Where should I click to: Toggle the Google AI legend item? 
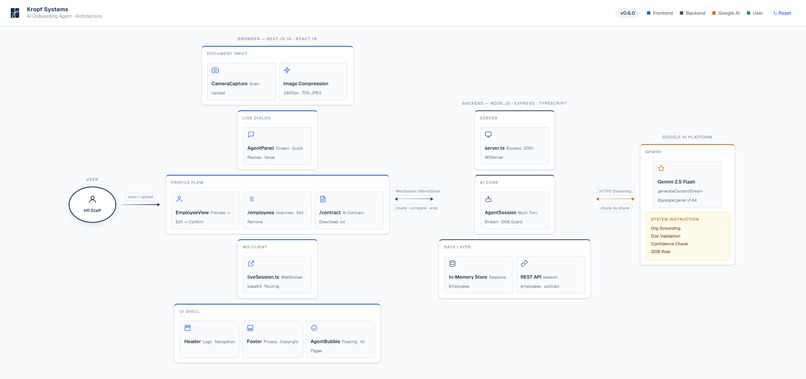tap(726, 13)
